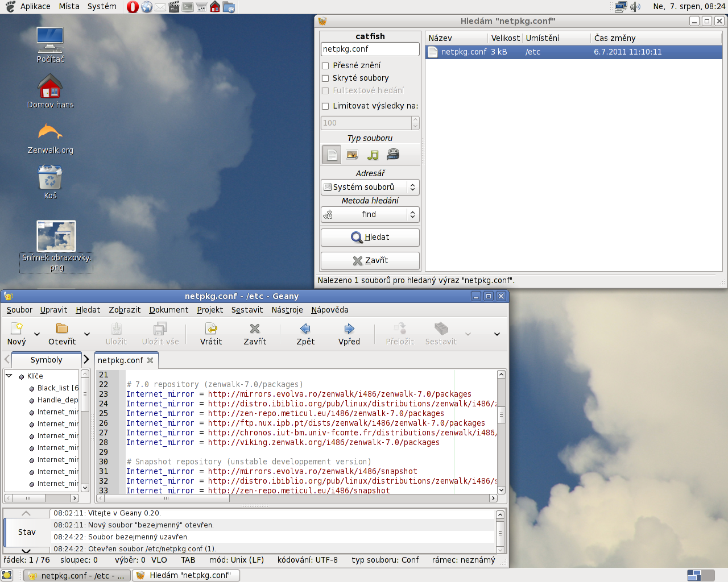Collapse the Klíče tree node
This screenshot has width=728, height=582.
pyautogui.click(x=9, y=376)
